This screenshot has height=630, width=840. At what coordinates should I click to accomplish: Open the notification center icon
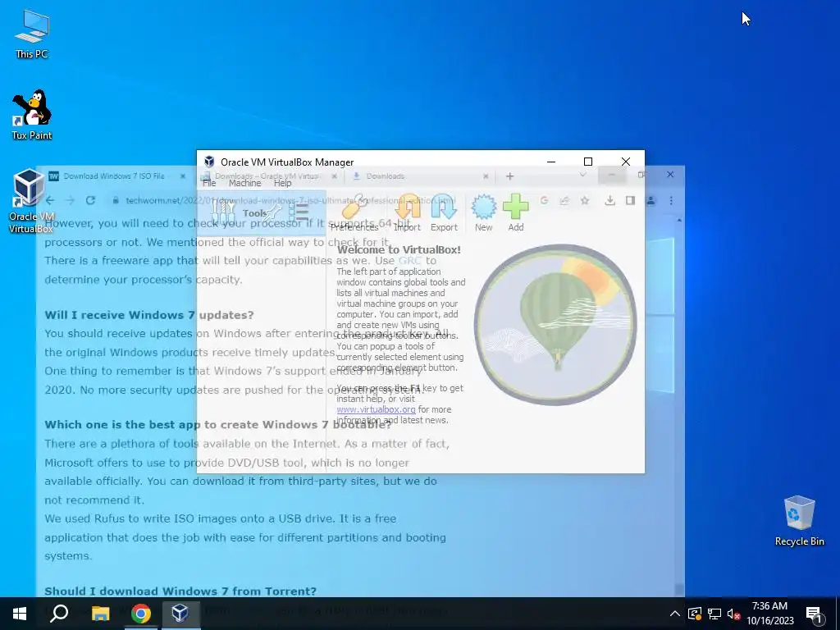(814, 614)
